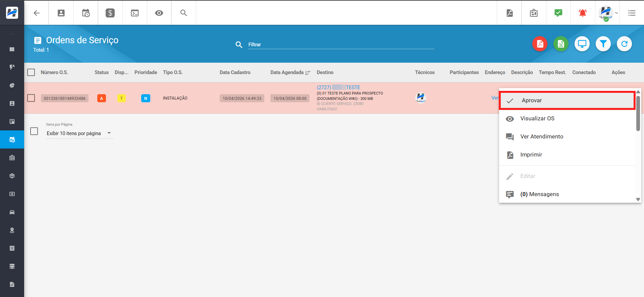This screenshot has height=297, width=644.
Task: Click into the Filtrar search field
Action: pyautogui.click(x=340, y=45)
